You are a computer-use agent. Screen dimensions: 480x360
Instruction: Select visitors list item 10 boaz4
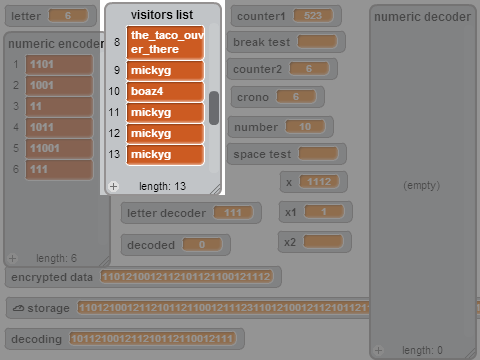pos(165,91)
